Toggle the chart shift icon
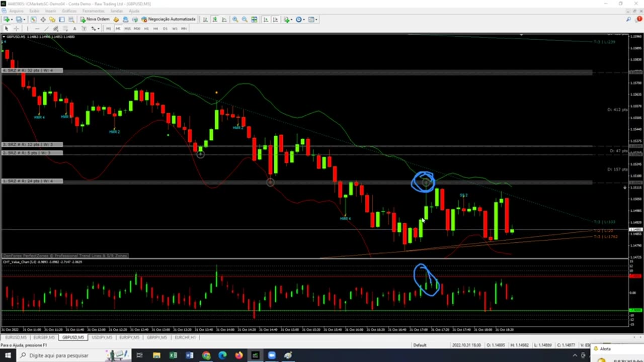This screenshot has width=644, height=362. click(275, 19)
